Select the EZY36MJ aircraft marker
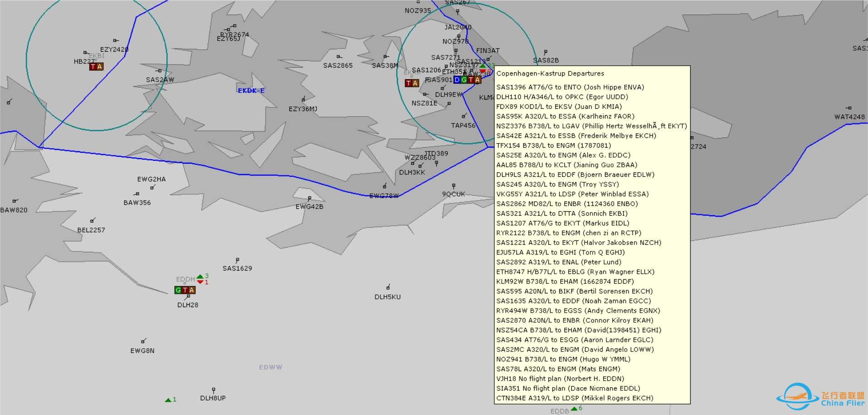This screenshot has width=868, height=415. coord(303,99)
